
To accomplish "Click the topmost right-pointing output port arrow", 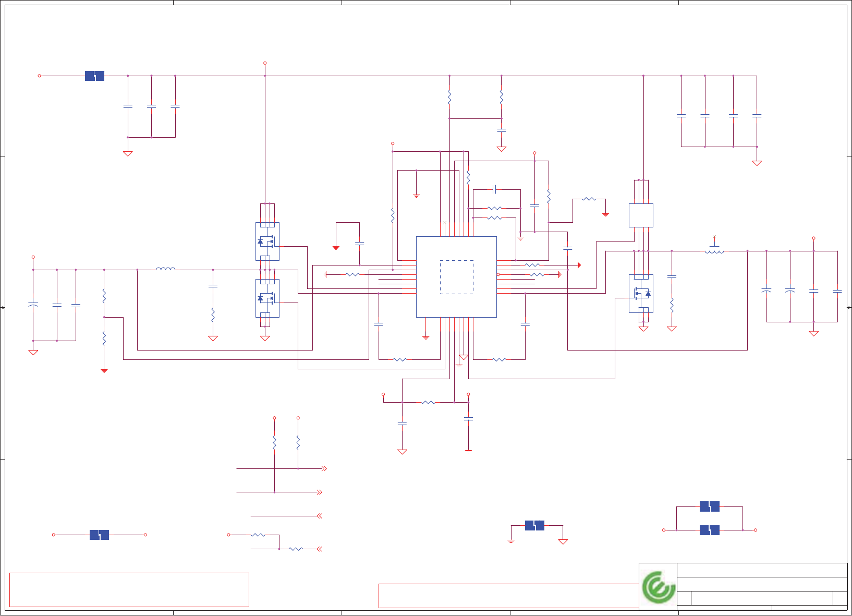I will 324,469.
